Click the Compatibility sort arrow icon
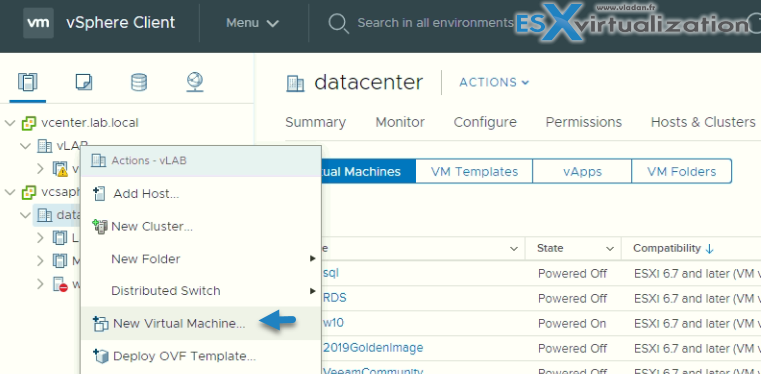 pyautogui.click(x=709, y=249)
